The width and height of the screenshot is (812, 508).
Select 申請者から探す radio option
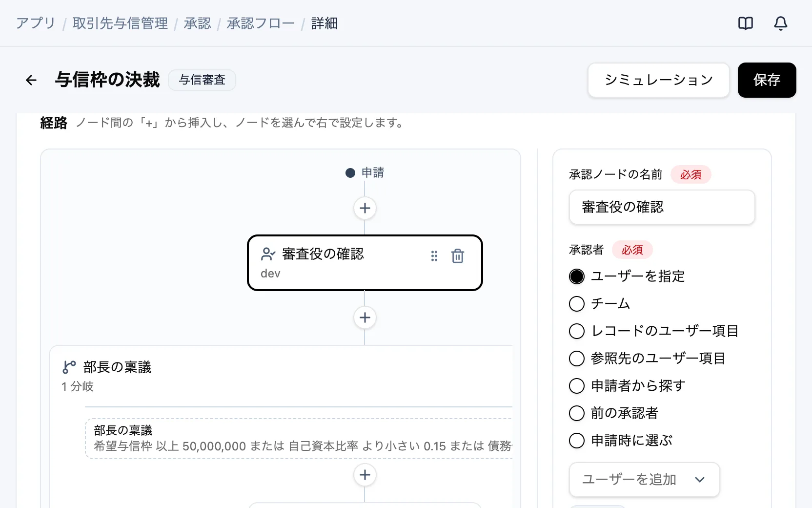pyautogui.click(x=577, y=386)
